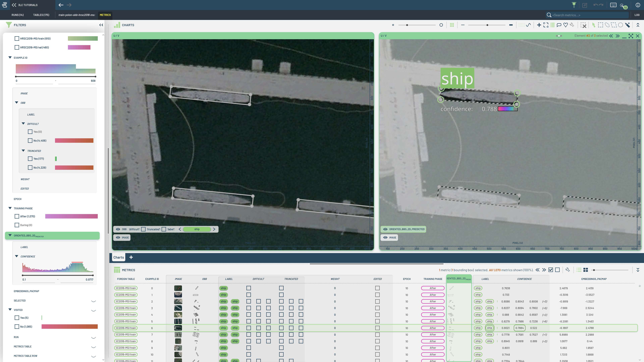Select the circle selection tool
644x362 pixels.
(x=621, y=25)
